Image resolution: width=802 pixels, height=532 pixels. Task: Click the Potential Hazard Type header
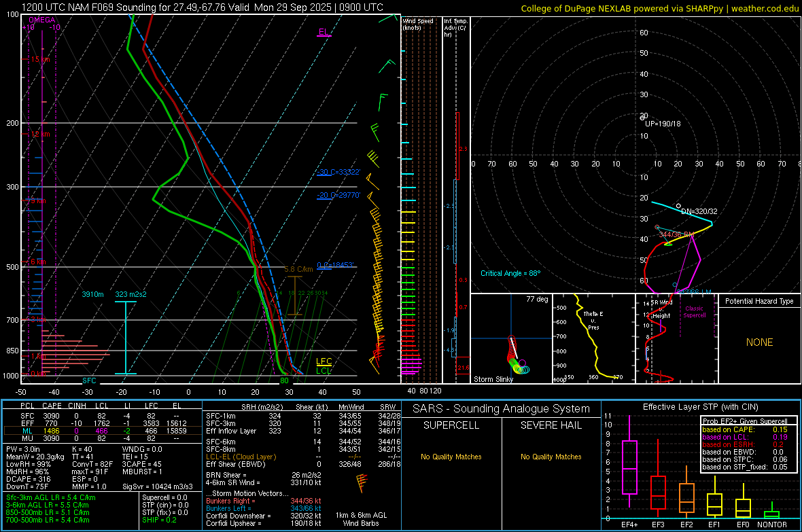point(759,301)
